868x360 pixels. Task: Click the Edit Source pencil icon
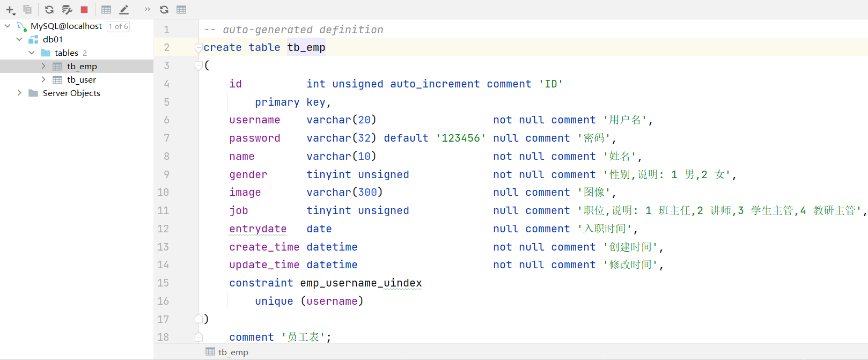pyautogui.click(x=124, y=10)
